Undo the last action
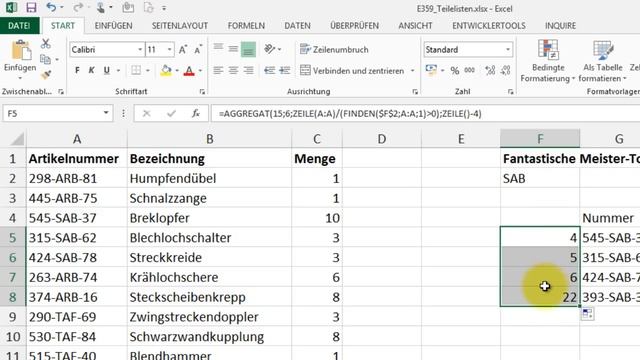This screenshot has height=360, width=640. [51, 7]
